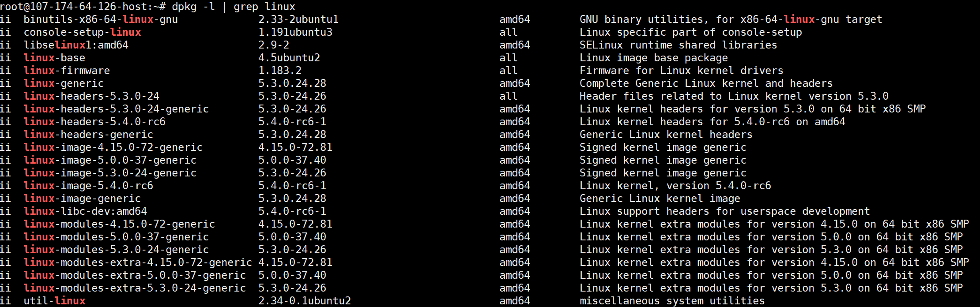Click the linux-modules-extra-5.0.0-37-generic package name

(x=135, y=275)
